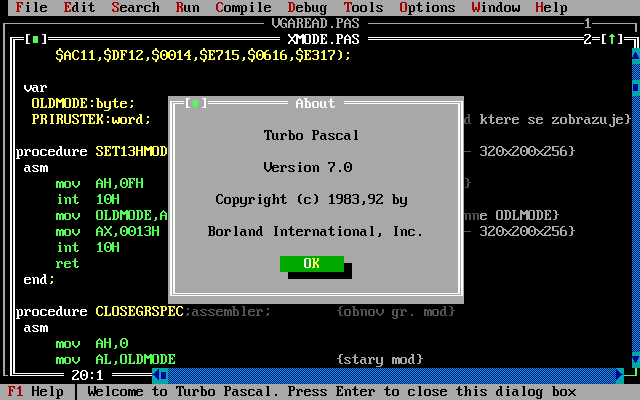Viewport: 640px width, 400px height.
Task: Click the vertical scrollbar up arrow
Action: pyautogui.click(x=636, y=56)
